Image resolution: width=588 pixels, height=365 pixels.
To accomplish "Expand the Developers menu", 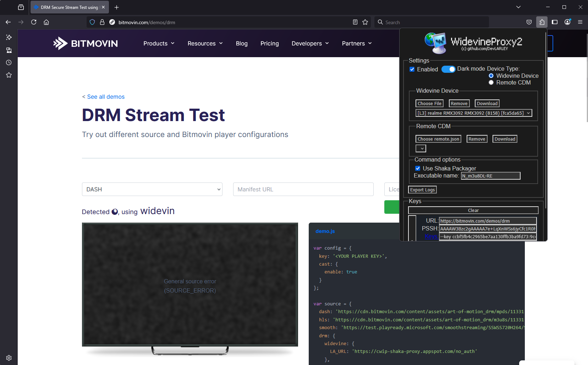I will 310,43.
